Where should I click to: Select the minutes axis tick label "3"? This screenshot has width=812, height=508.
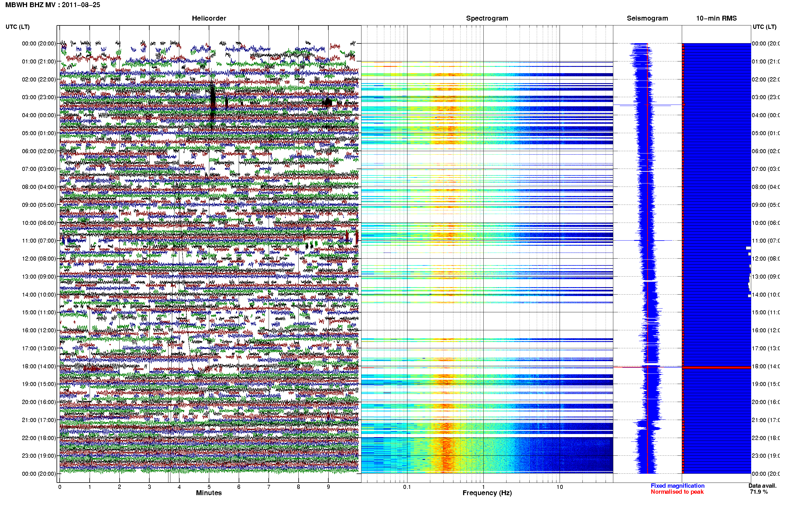(149, 487)
